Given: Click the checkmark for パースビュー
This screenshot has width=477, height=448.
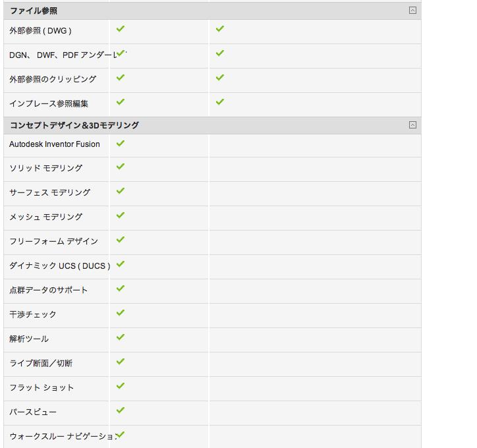Looking at the screenshot, I should [121, 410].
